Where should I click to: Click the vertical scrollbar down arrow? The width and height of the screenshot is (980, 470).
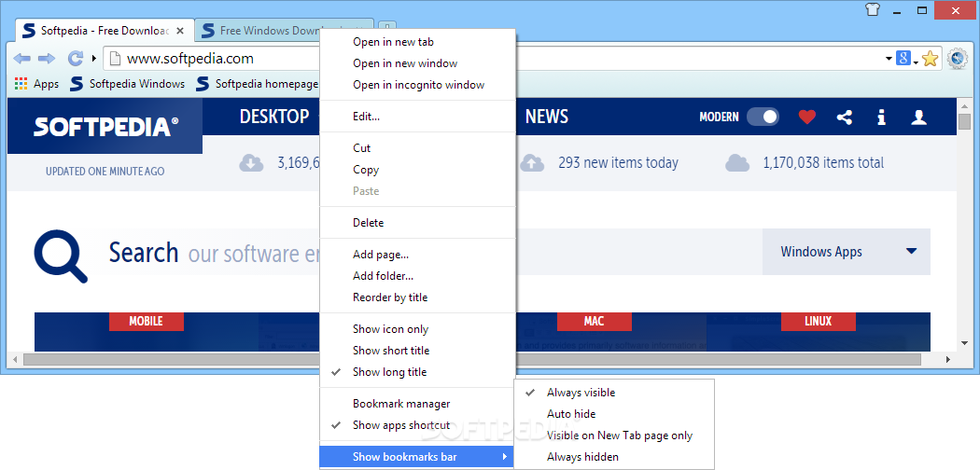pyautogui.click(x=965, y=342)
